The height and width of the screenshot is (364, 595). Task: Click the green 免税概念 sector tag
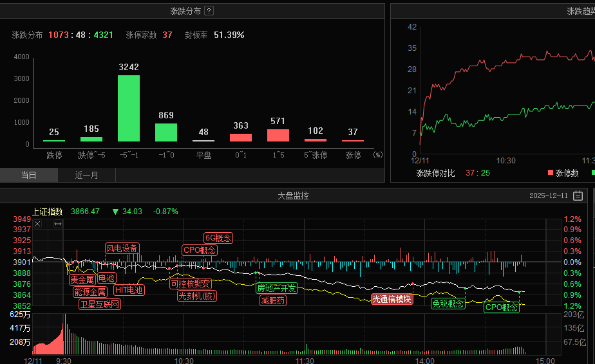coord(448,304)
